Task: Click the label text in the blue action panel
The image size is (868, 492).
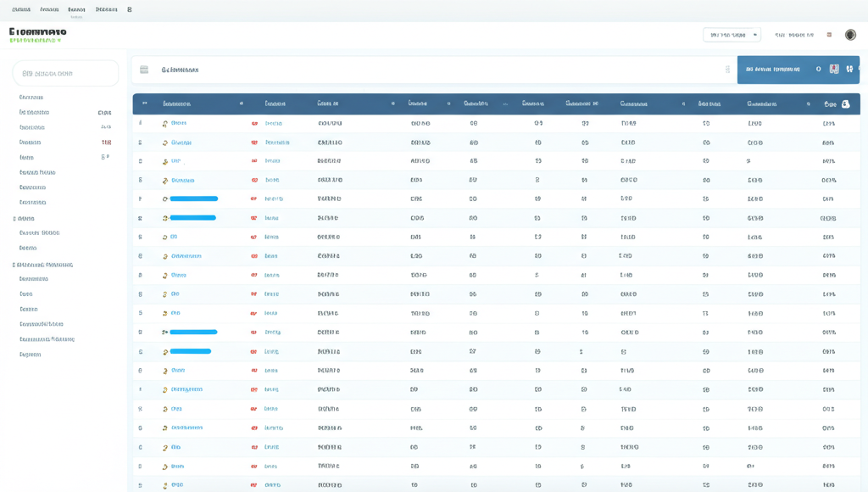Action: pyautogui.click(x=773, y=70)
